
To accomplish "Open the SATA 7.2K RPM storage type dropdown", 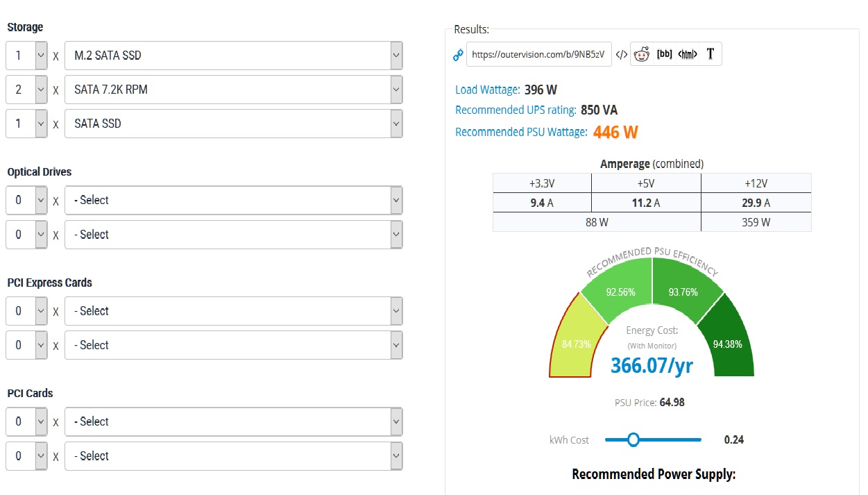I will [233, 90].
